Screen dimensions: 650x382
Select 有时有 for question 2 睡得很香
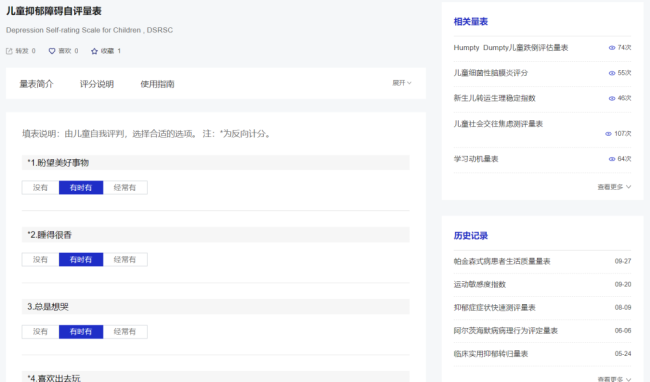point(81,260)
